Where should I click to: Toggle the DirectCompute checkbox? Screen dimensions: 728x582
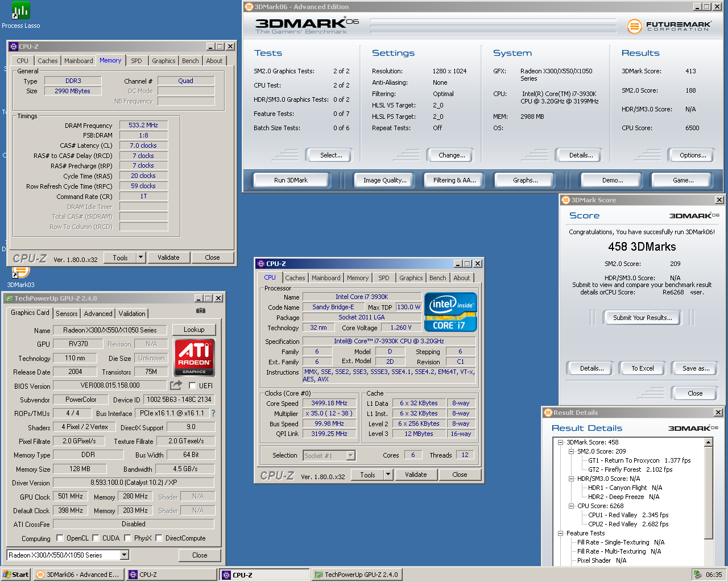(159, 538)
